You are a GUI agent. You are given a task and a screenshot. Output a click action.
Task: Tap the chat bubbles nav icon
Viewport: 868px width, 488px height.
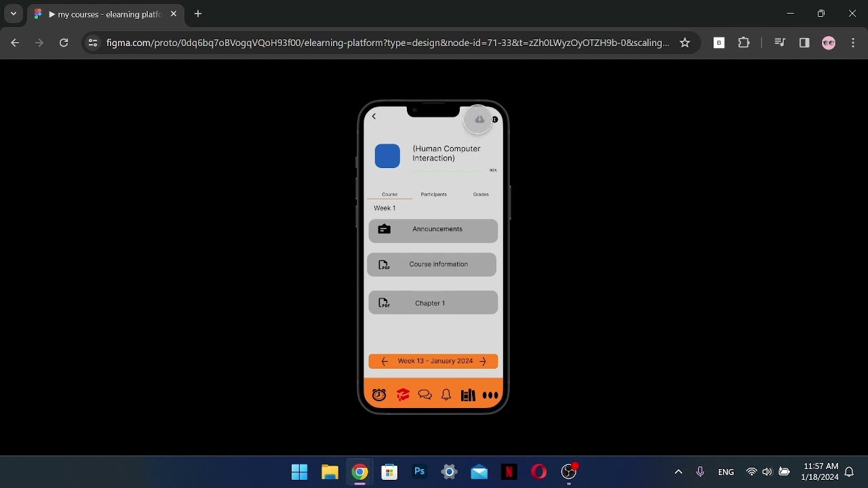[425, 394]
